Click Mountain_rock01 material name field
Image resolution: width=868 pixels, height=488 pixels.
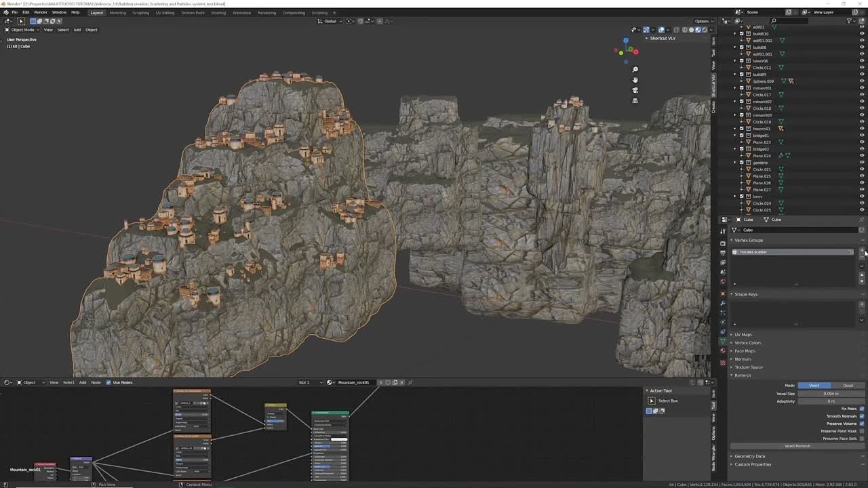click(x=356, y=382)
